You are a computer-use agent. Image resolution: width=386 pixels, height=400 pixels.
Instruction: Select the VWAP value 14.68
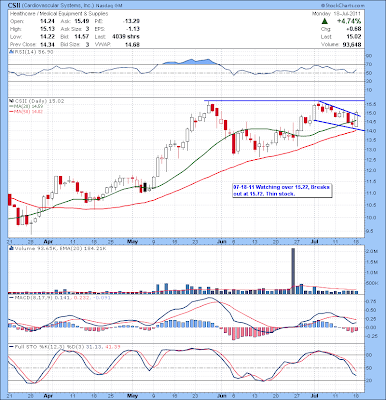[133, 44]
